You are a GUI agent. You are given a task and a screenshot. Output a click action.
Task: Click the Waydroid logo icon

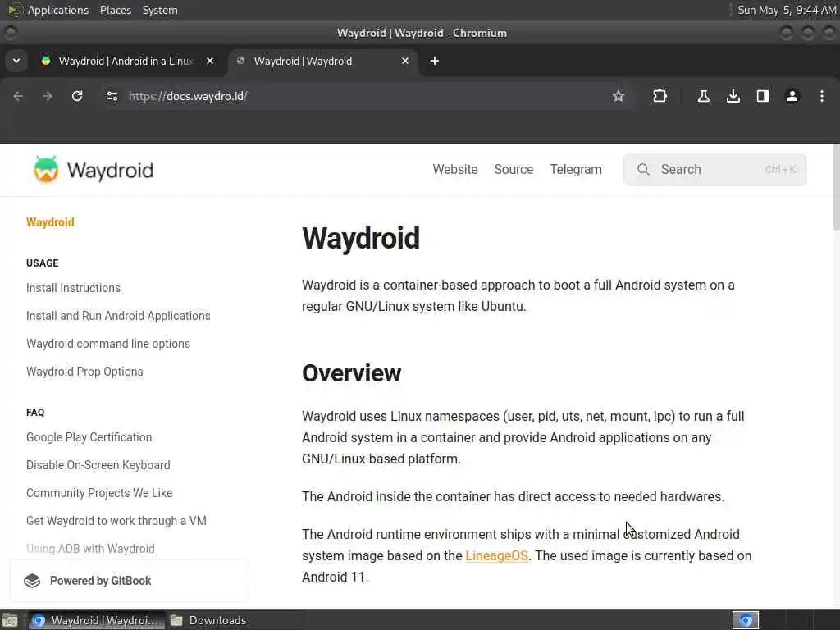46,169
